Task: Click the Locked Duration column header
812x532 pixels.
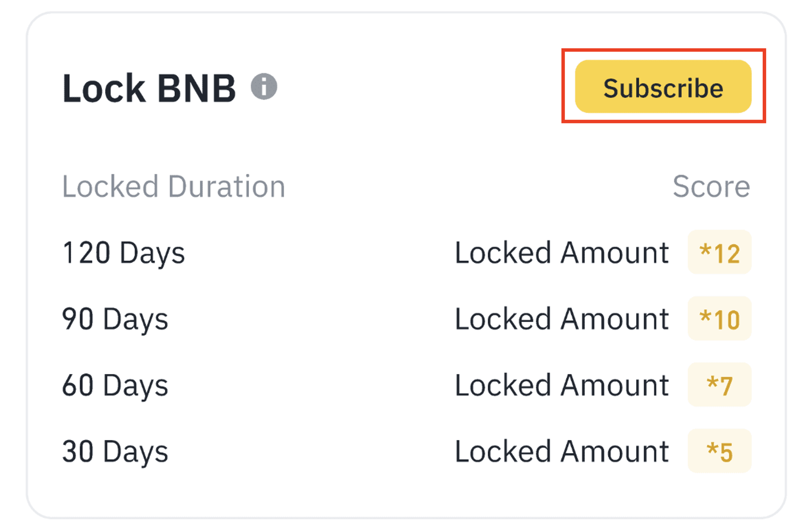Action: [174, 185]
